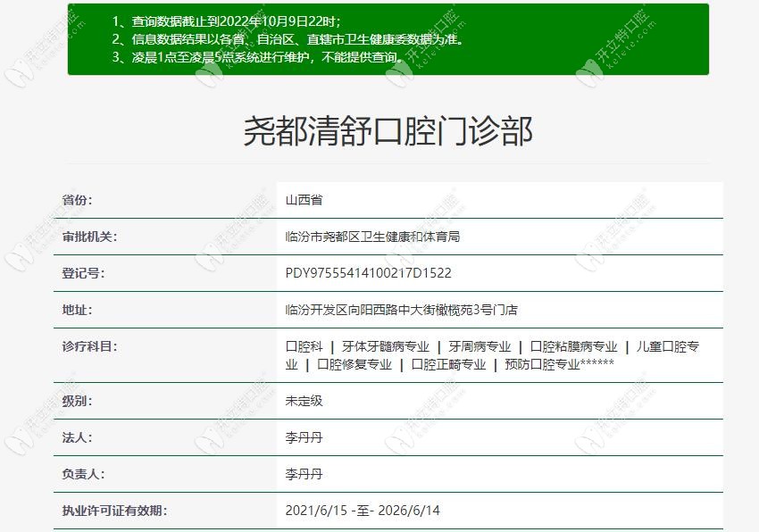
Task: Select the notice line 凌晨1点至凌晨5点系统进行维护
Action: (x=258, y=57)
